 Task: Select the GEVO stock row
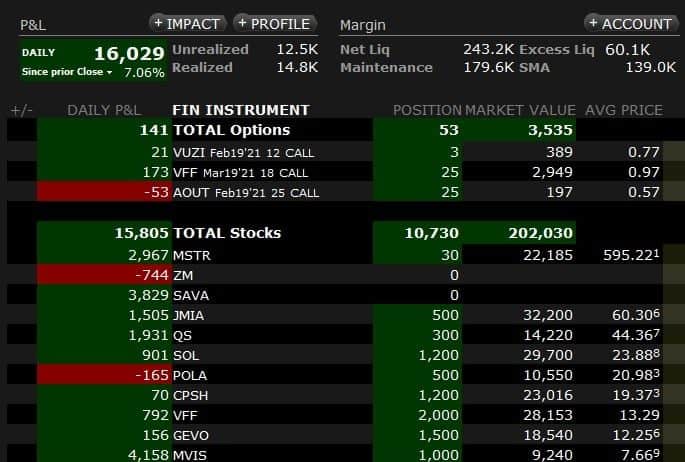point(346,435)
